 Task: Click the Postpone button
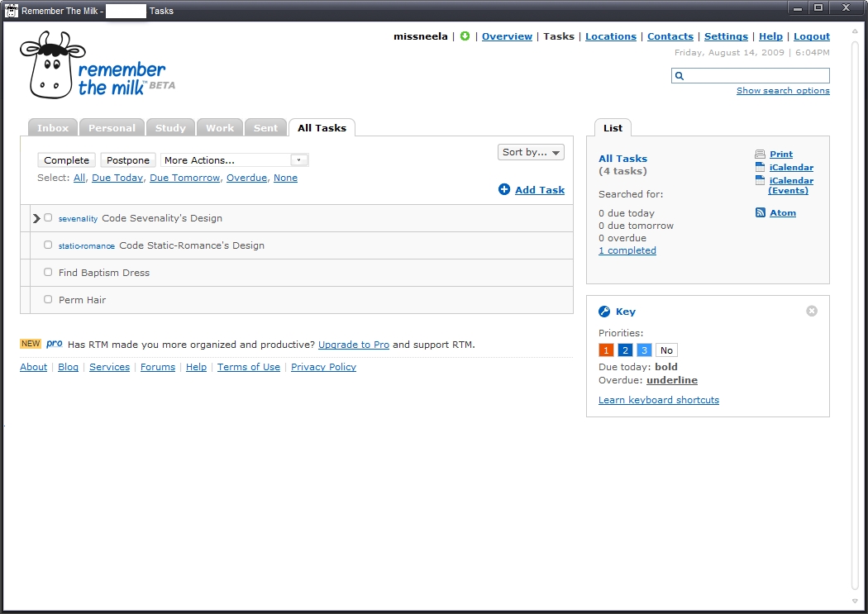128,159
